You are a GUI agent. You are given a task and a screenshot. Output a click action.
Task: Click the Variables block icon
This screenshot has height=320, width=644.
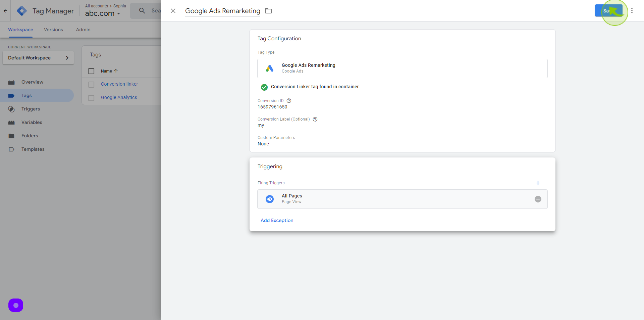[11, 123]
